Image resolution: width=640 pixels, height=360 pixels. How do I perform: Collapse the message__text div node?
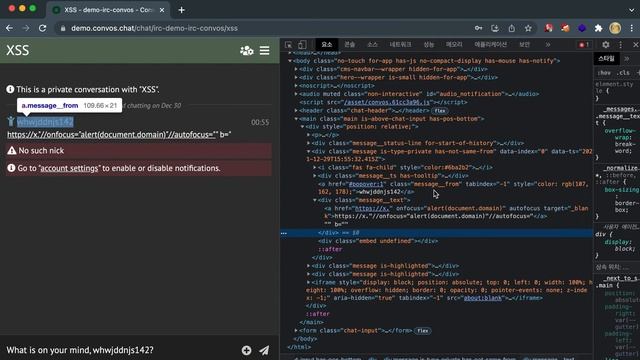click(315, 200)
